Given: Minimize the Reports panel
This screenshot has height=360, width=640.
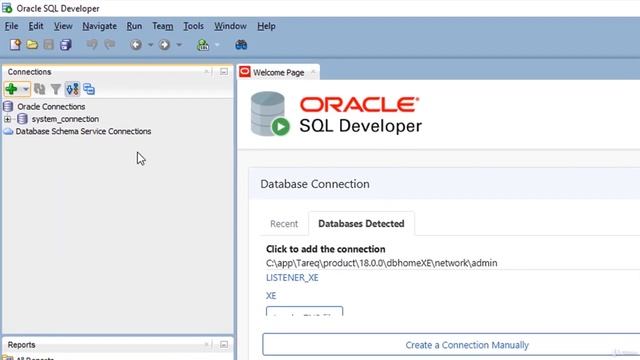Looking at the screenshot, I should point(224,344).
